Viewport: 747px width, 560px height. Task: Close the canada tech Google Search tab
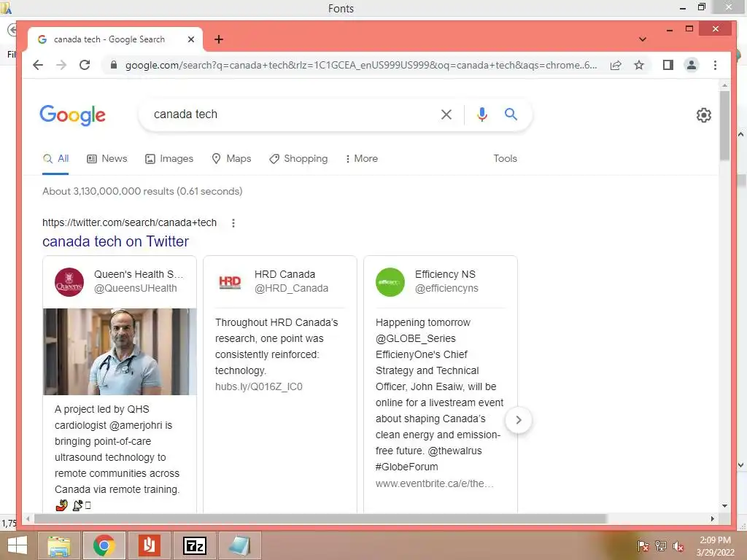(191, 39)
